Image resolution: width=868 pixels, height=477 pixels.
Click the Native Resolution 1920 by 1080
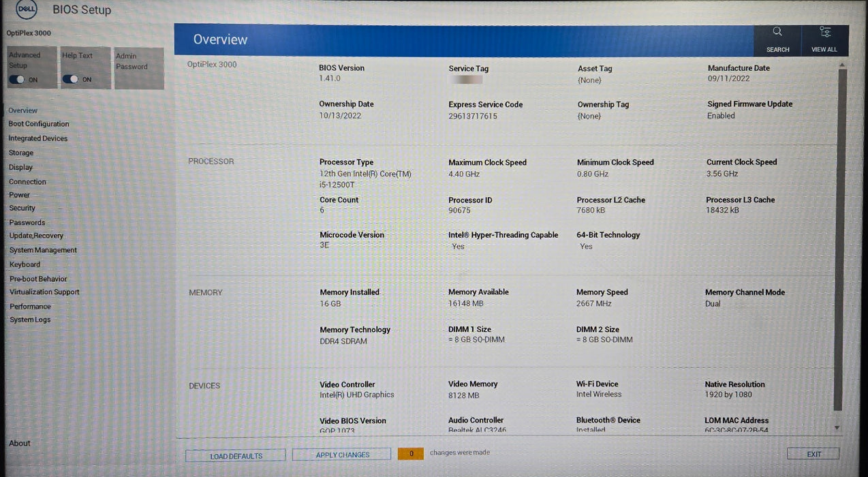click(728, 395)
